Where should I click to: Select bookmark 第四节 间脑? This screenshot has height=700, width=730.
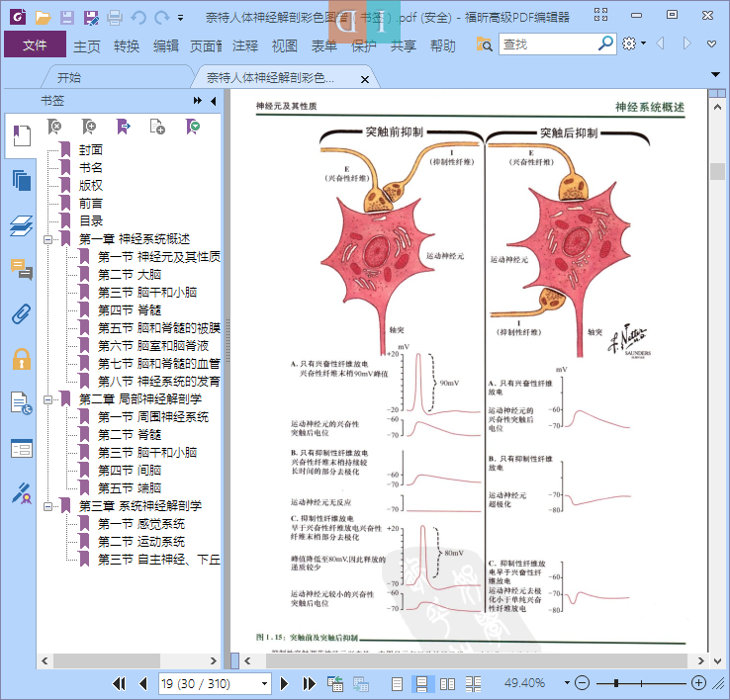130,471
